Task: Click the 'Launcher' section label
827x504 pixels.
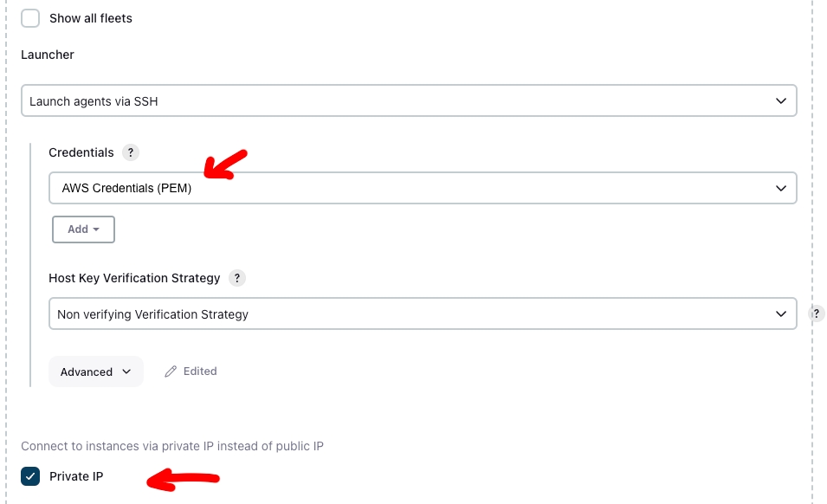Action: (48, 55)
